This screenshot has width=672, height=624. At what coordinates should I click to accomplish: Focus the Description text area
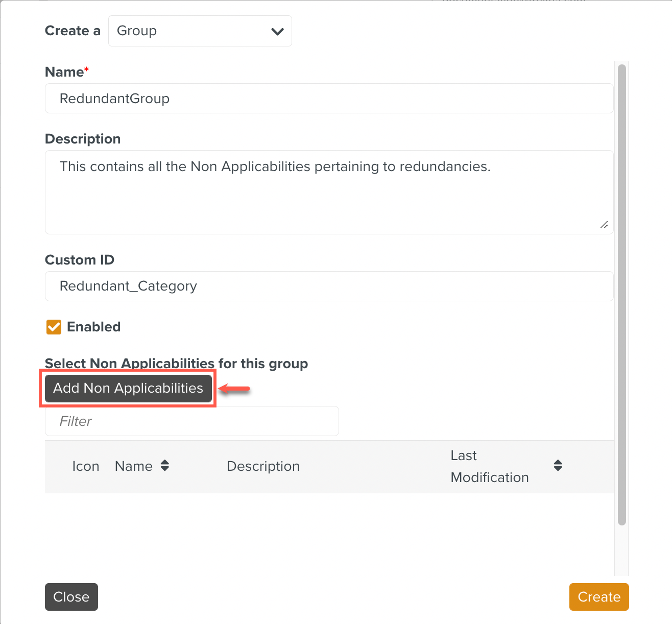pos(329,192)
